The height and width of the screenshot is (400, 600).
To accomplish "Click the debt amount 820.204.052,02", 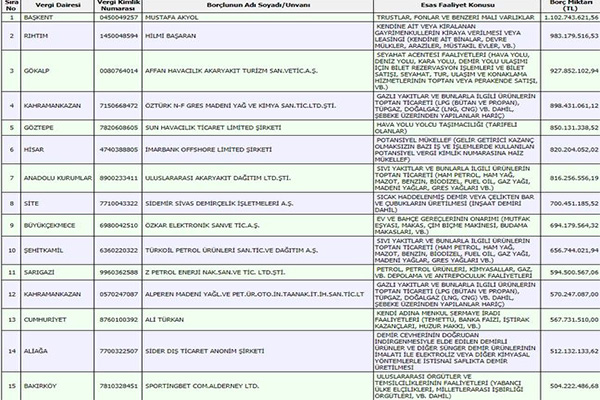I will click(x=574, y=150).
